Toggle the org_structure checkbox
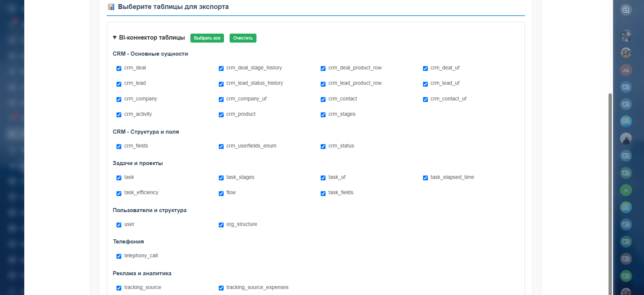Image resolution: width=644 pixels, height=295 pixels. click(221, 225)
